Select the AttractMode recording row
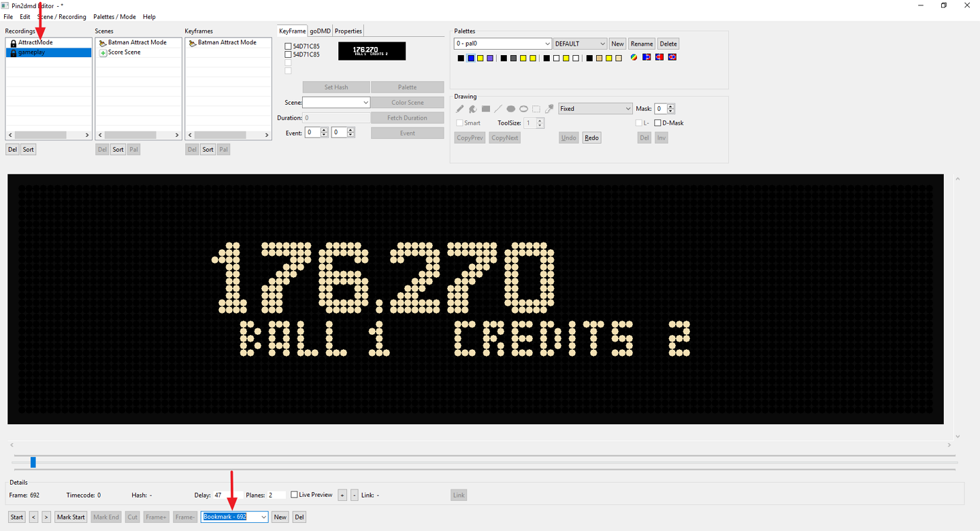The width and height of the screenshot is (980, 531). point(48,43)
